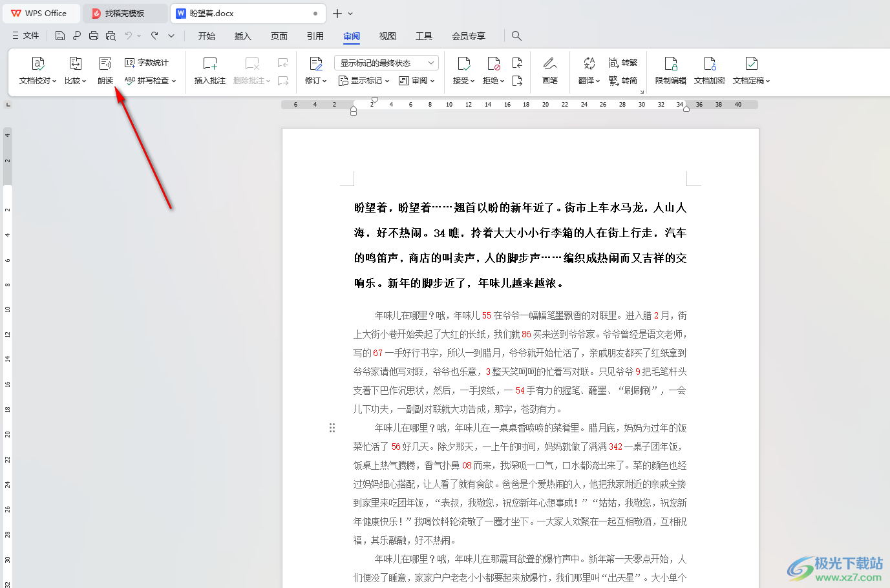The image size is (890, 588).
Task: Go to next revision icon
Action: click(x=517, y=81)
